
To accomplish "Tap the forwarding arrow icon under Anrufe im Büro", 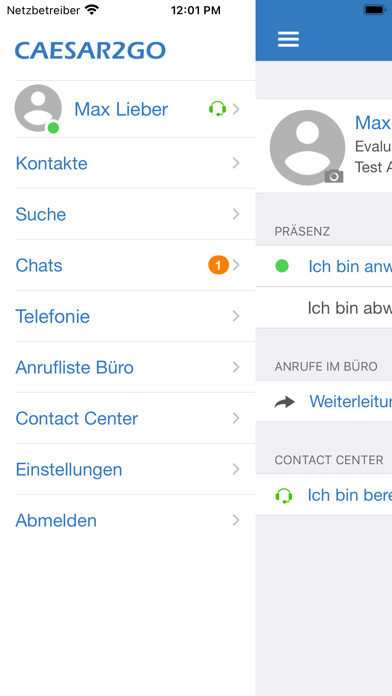I will 285,402.
